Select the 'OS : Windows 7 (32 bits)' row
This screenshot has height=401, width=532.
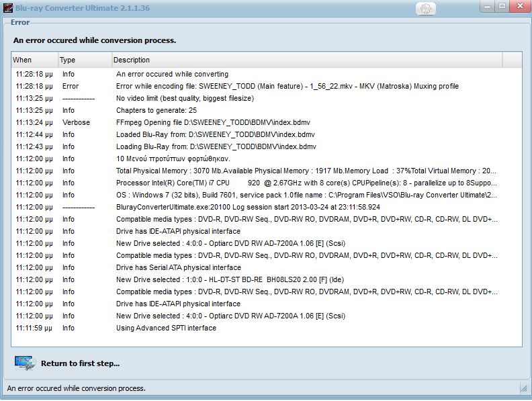pos(267,195)
